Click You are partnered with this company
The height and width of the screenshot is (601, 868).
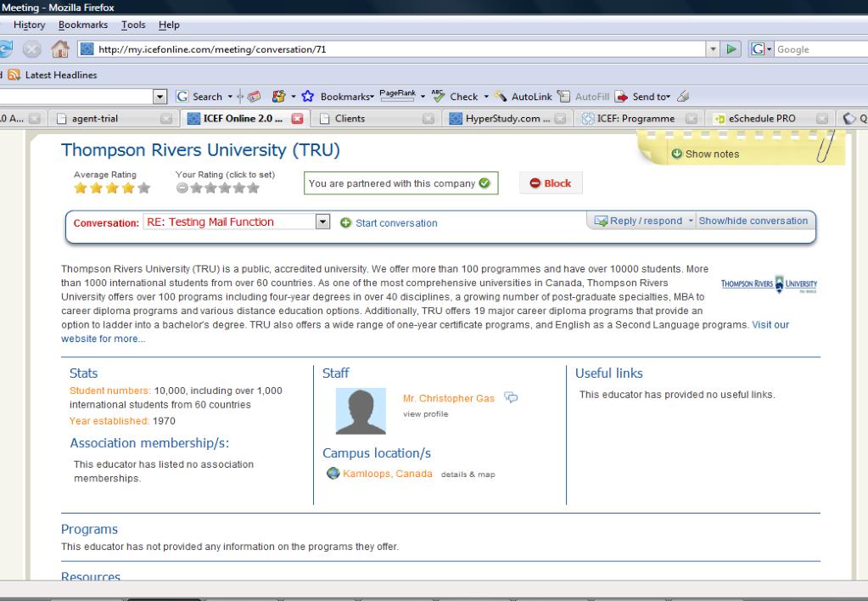coord(400,183)
